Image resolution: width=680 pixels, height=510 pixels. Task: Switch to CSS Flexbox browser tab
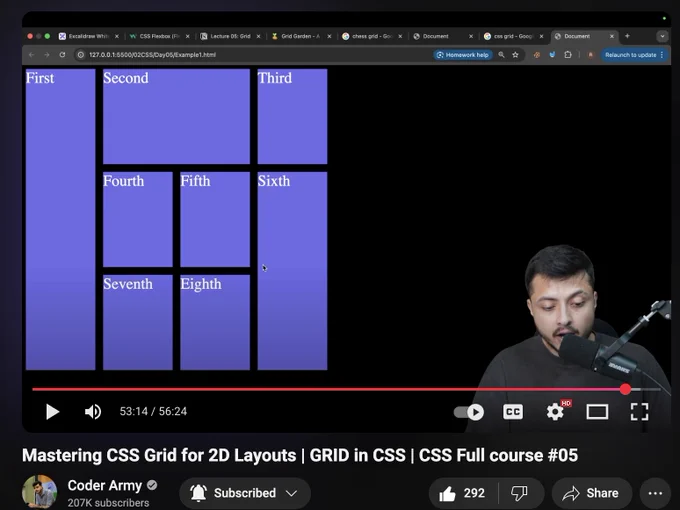[x=159, y=36]
